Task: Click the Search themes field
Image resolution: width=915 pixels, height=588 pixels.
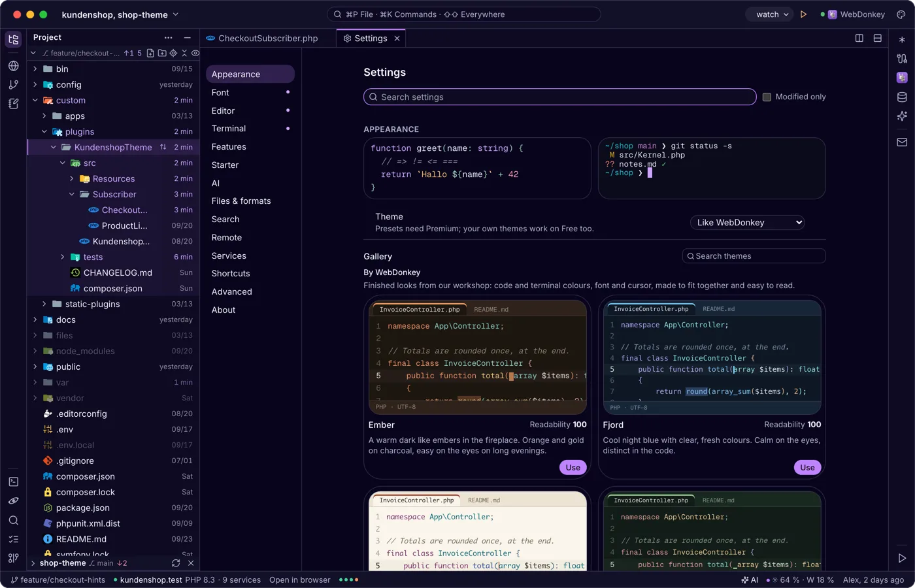Action: click(x=754, y=256)
